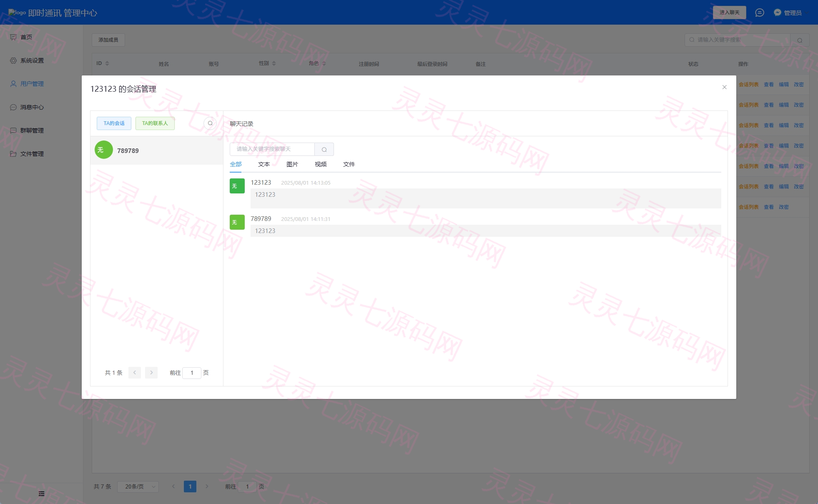Go to previous page in conversation list
The height and width of the screenshot is (504, 818).
pyautogui.click(x=135, y=373)
